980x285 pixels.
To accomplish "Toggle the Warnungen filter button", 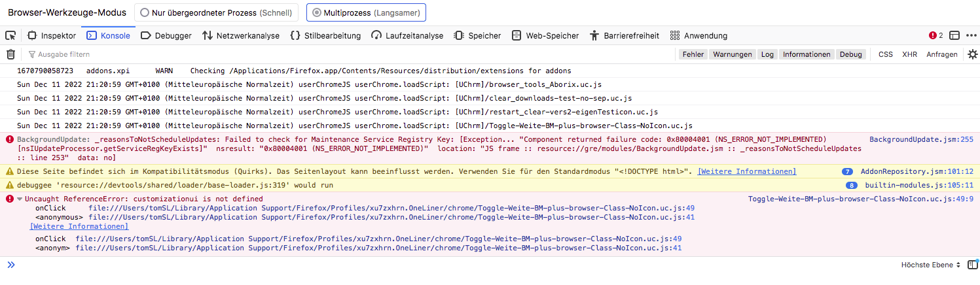I will click(x=732, y=54).
